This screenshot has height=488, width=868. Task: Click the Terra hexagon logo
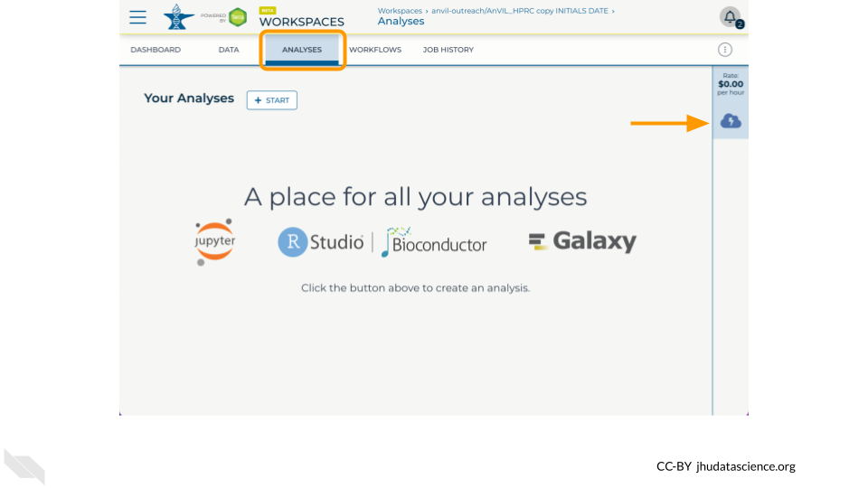238,17
